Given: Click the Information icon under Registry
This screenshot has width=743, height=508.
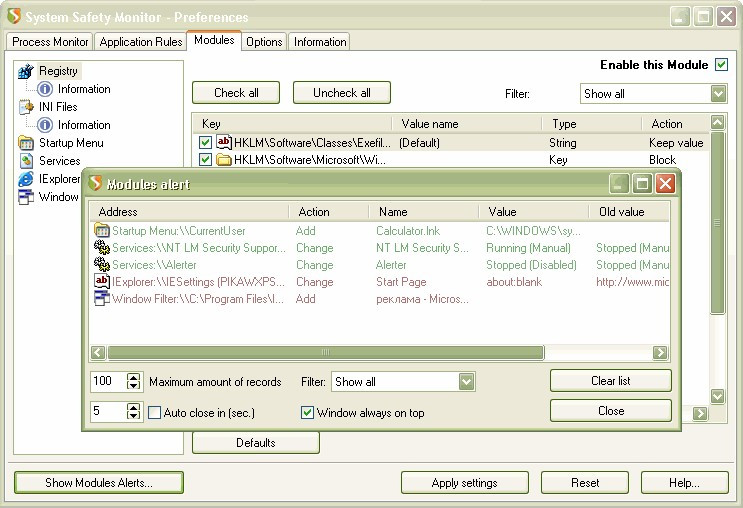Looking at the screenshot, I should point(45,89).
